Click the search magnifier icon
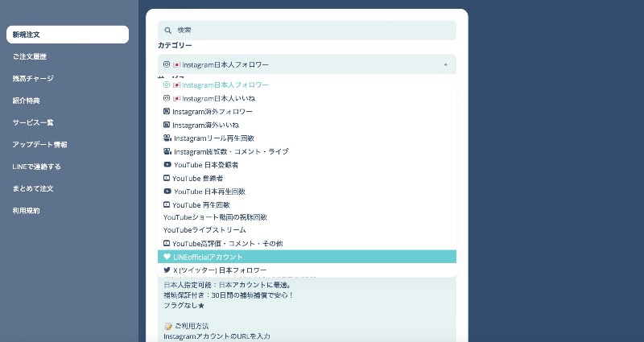644x342 pixels. (x=167, y=31)
